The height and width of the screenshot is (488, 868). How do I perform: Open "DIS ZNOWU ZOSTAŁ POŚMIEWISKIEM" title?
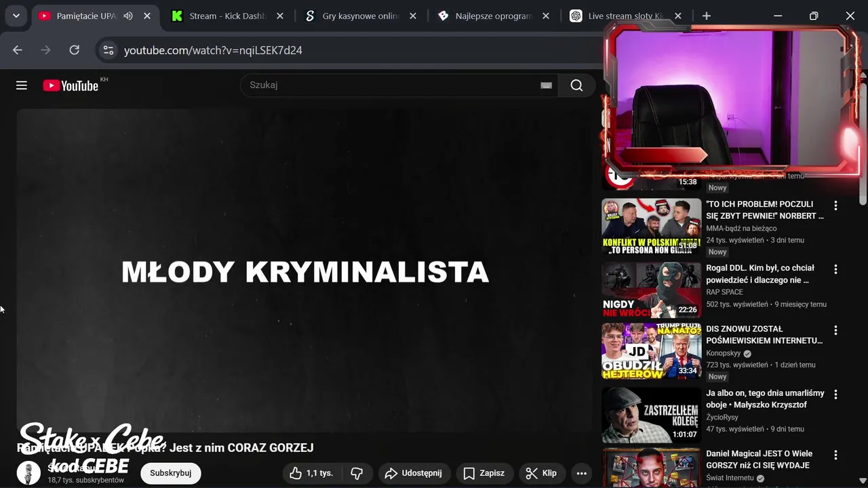click(x=764, y=335)
